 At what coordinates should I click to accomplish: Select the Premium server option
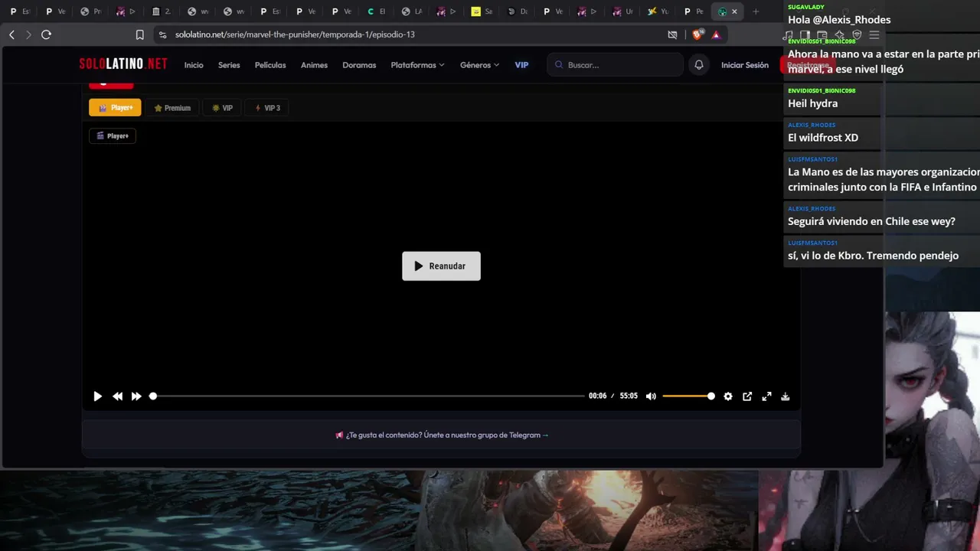click(172, 108)
